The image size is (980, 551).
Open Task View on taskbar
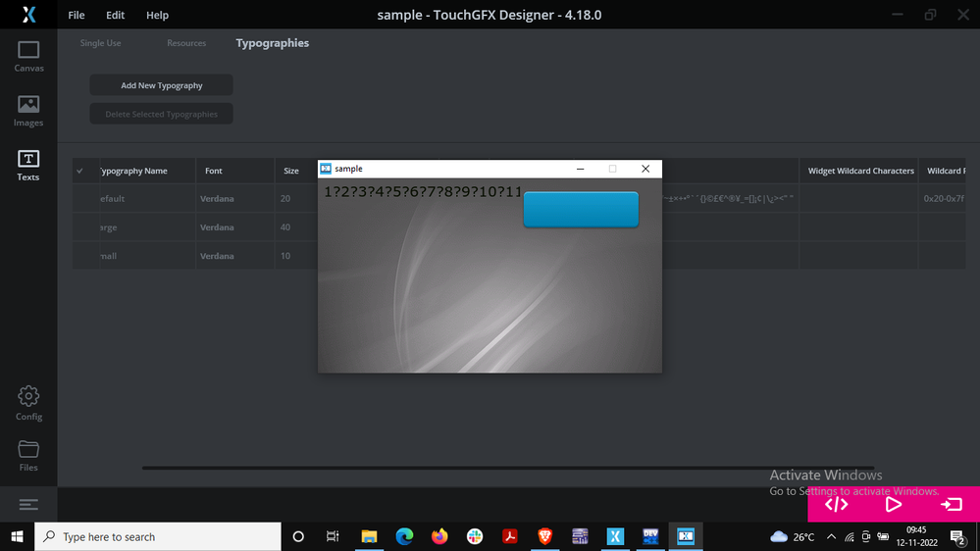coord(333,536)
